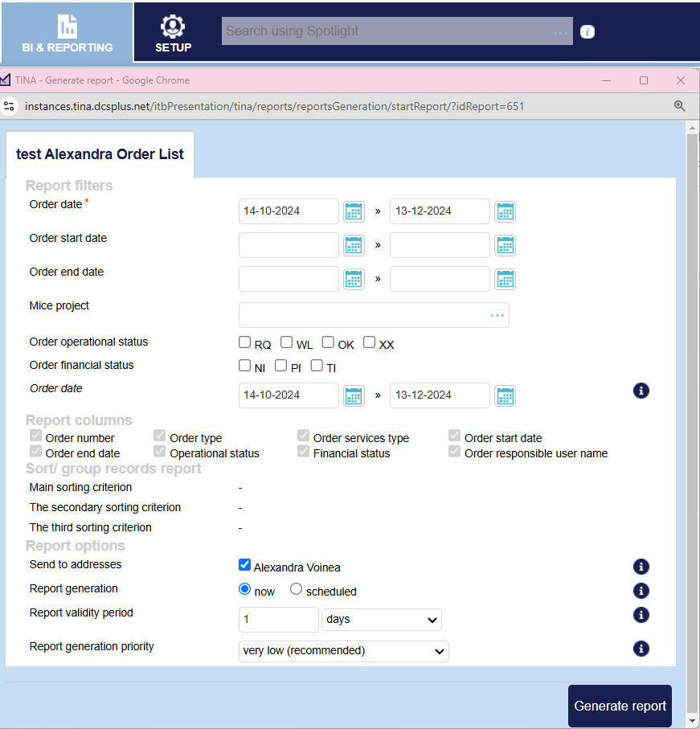Viewport: 700px width, 729px height.
Task: Expand the report generation priority dropdown
Action: [344, 650]
